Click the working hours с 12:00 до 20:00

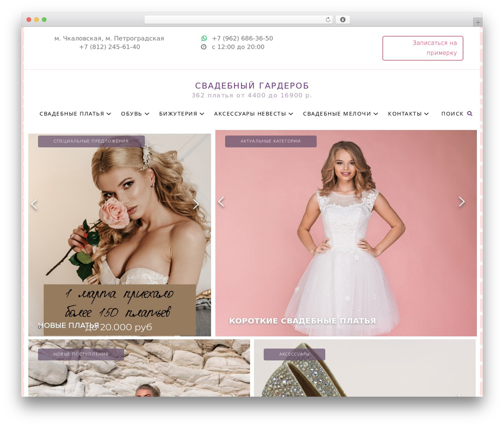pos(238,47)
